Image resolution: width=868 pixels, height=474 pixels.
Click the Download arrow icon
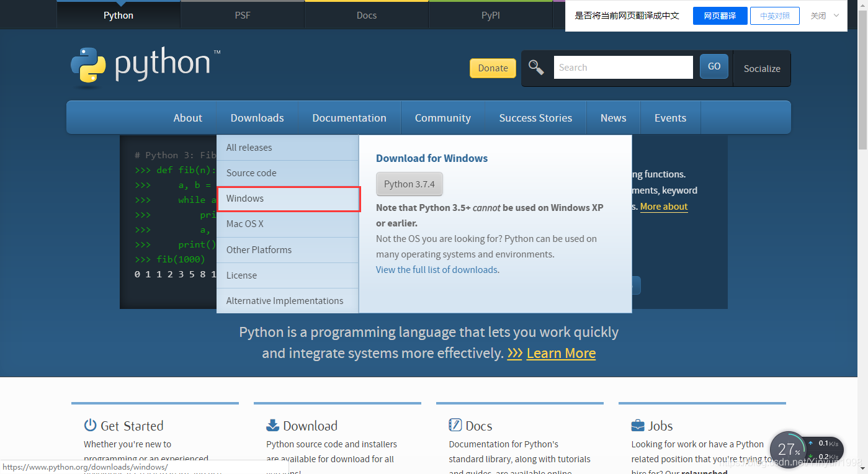coord(273,425)
